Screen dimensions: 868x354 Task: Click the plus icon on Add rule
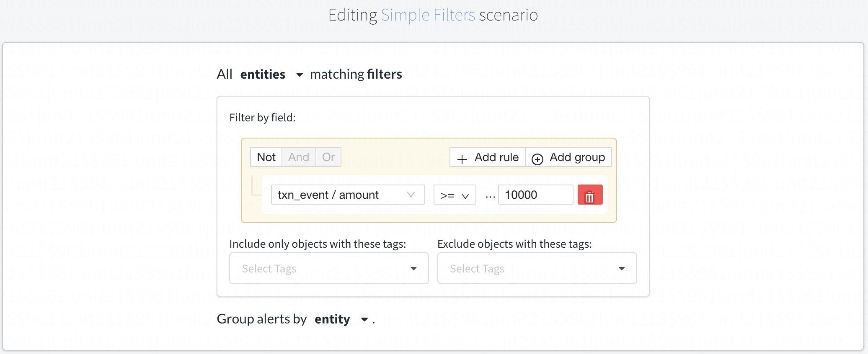(x=462, y=159)
